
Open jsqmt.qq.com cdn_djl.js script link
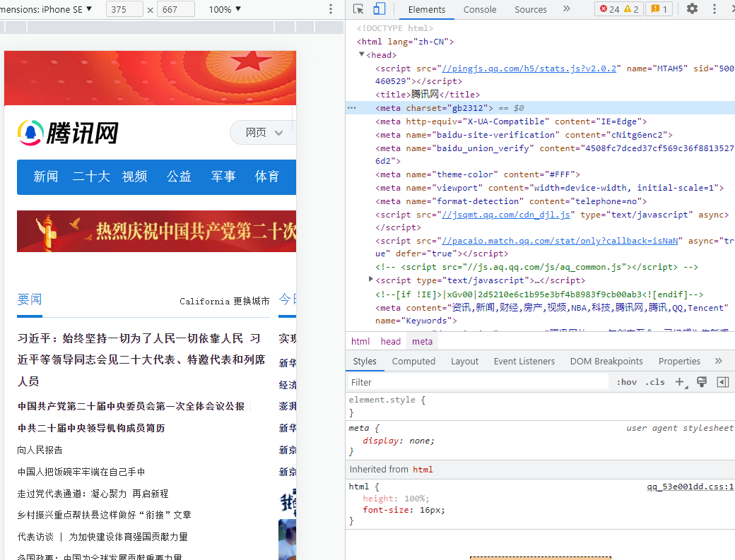(x=506, y=215)
